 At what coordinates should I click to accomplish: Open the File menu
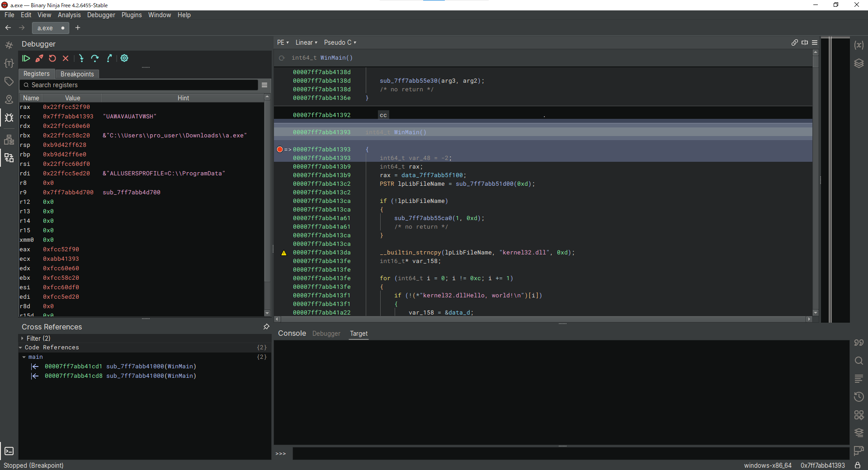9,15
